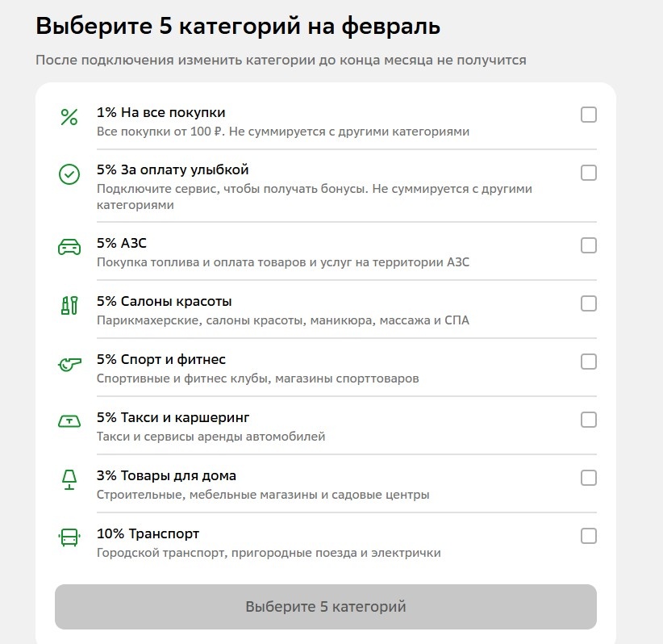Image resolution: width=663 pixels, height=644 pixels.
Task: Click the 5% Салоны красоты category title
Action: pyautogui.click(x=164, y=302)
